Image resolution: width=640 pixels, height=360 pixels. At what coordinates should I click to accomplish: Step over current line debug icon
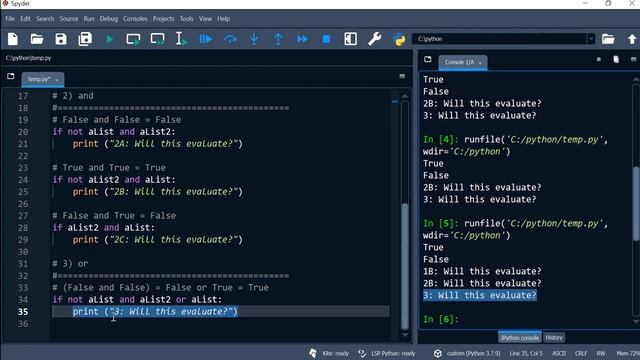pos(230,39)
